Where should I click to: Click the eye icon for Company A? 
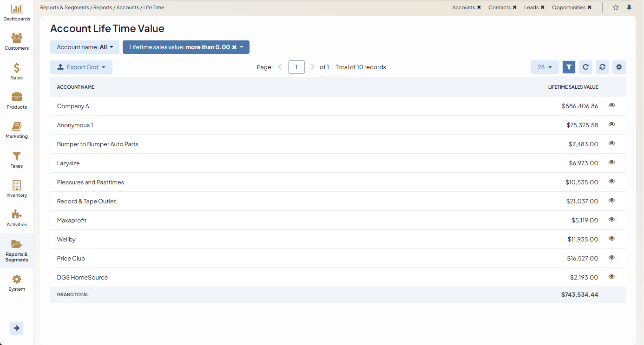(x=611, y=105)
